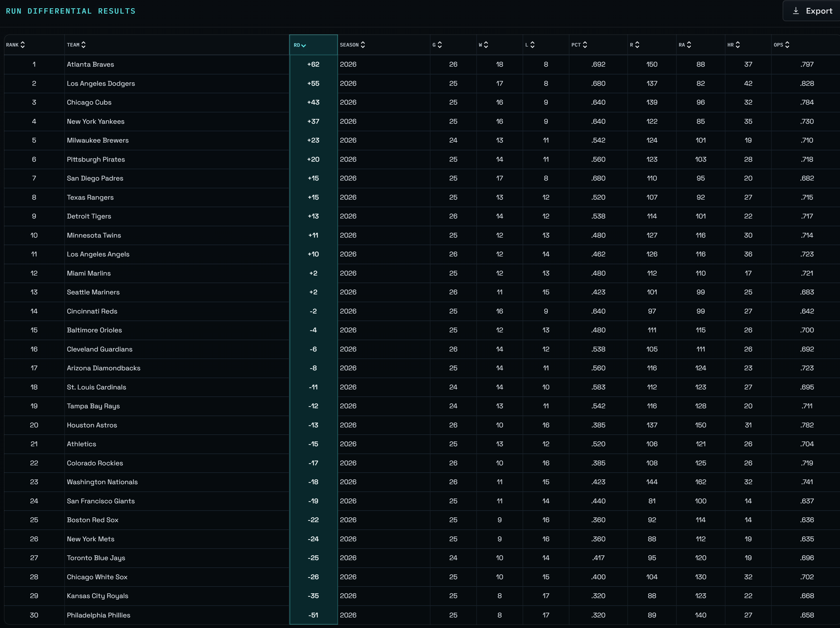Sort by PCT column arrows
840x628 pixels.
pyautogui.click(x=585, y=45)
